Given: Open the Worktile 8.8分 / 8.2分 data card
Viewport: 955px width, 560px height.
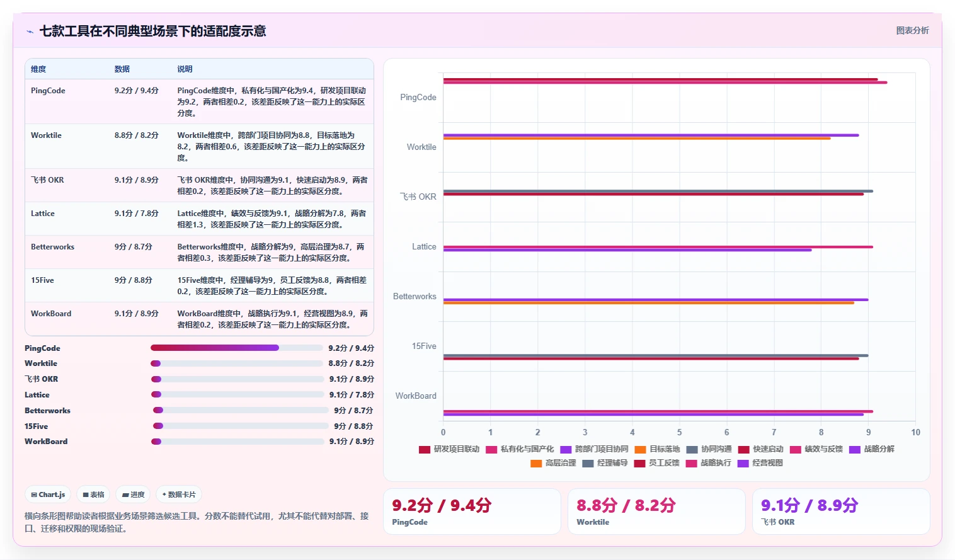Looking at the screenshot, I should point(656,511).
